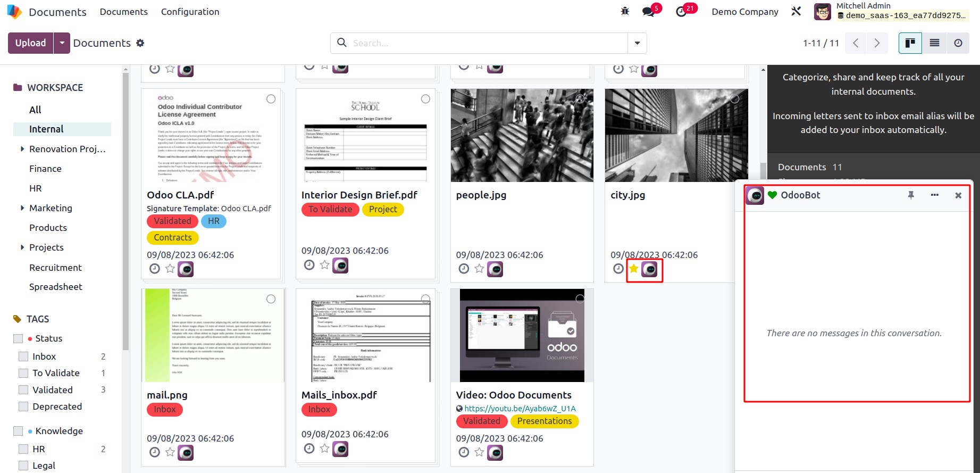Select the Products workspace
980x473 pixels.
click(x=48, y=228)
